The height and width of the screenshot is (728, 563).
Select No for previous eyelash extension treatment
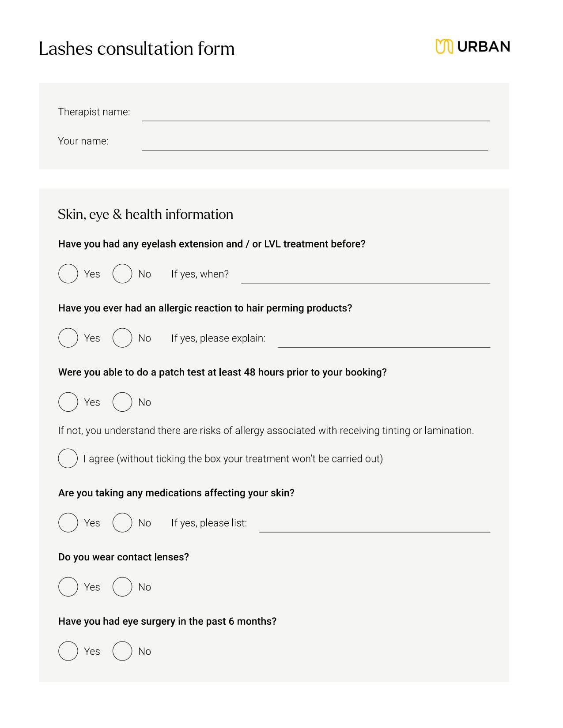coord(122,274)
